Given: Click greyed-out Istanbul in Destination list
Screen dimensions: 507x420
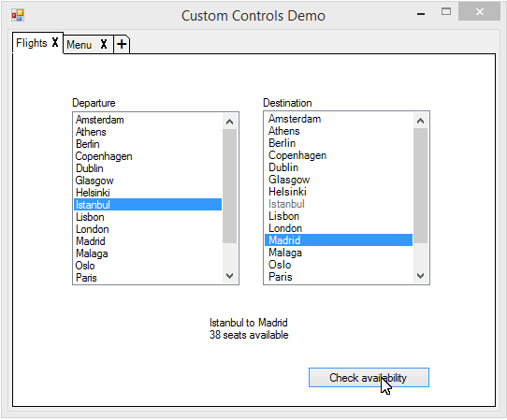Looking at the screenshot, I should coord(339,204).
